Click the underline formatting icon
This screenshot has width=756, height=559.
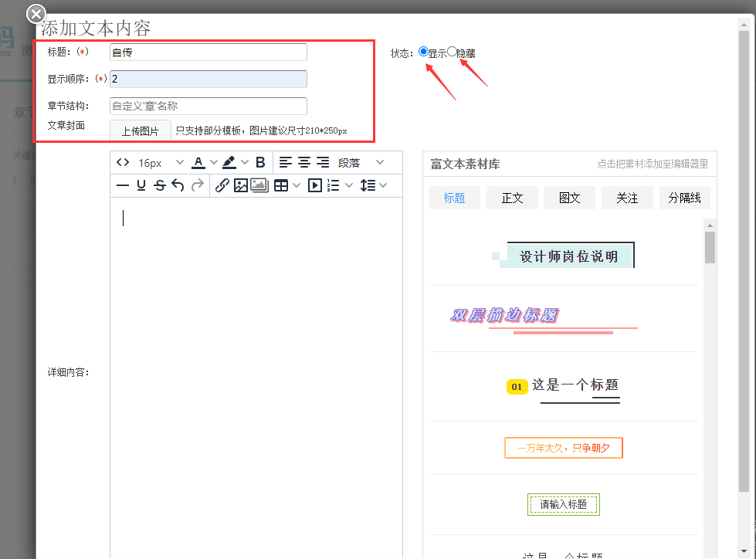(x=141, y=185)
